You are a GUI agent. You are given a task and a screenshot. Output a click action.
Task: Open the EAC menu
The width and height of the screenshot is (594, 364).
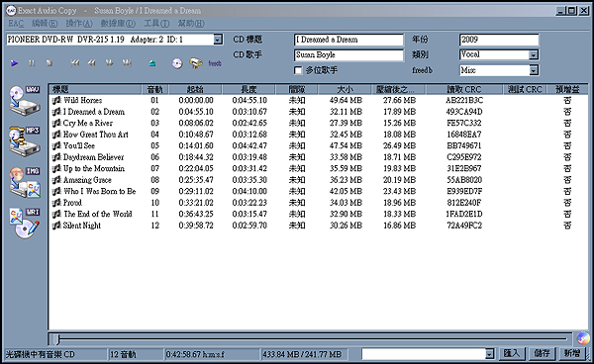[x=16, y=24]
